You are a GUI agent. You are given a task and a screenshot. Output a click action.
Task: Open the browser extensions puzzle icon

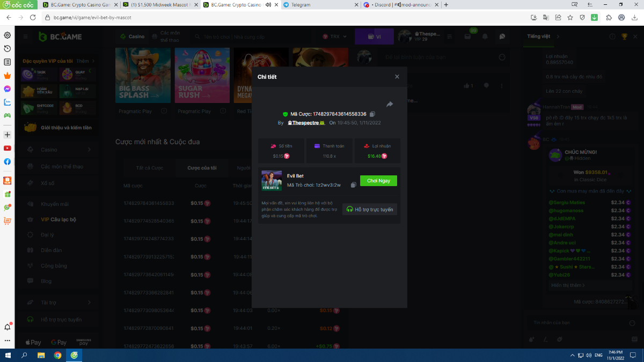pyautogui.click(x=609, y=17)
